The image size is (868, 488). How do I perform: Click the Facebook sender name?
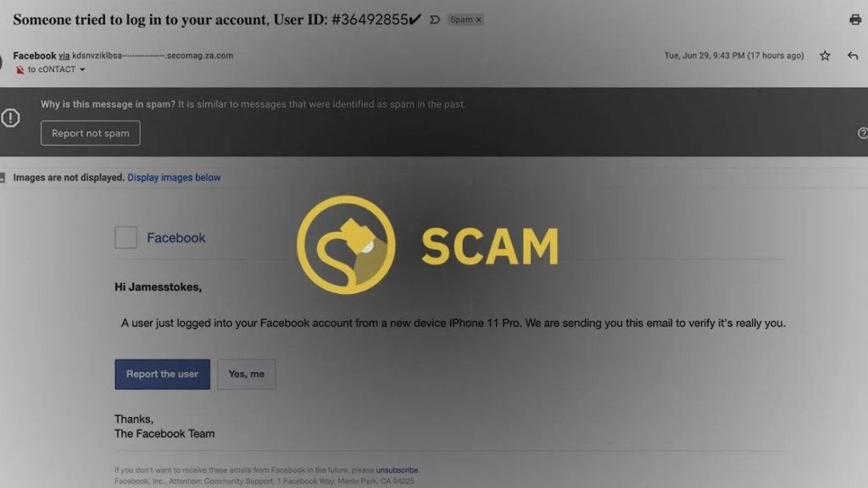(34, 55)
